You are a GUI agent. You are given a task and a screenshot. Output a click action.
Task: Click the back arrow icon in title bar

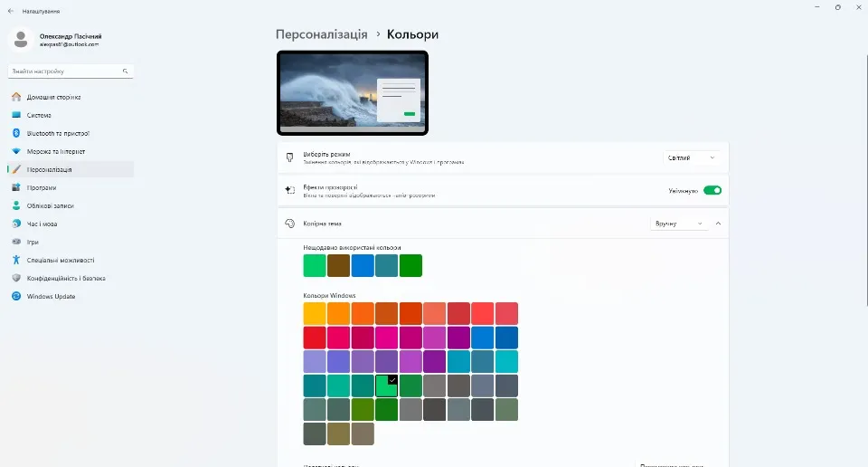11,11
